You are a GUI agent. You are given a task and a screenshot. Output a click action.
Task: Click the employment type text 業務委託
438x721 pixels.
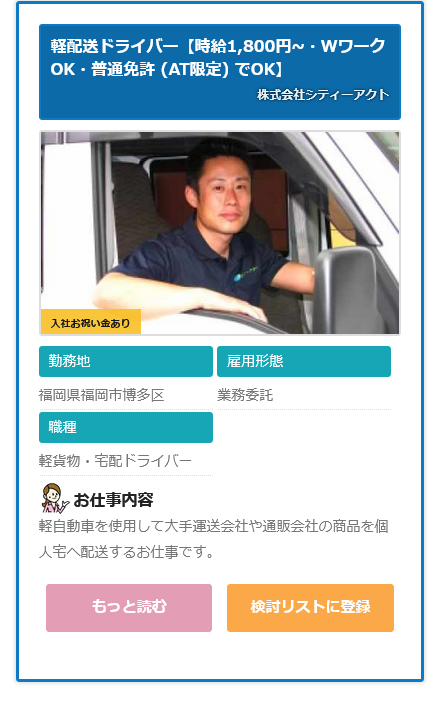click(x=245, y=395)
